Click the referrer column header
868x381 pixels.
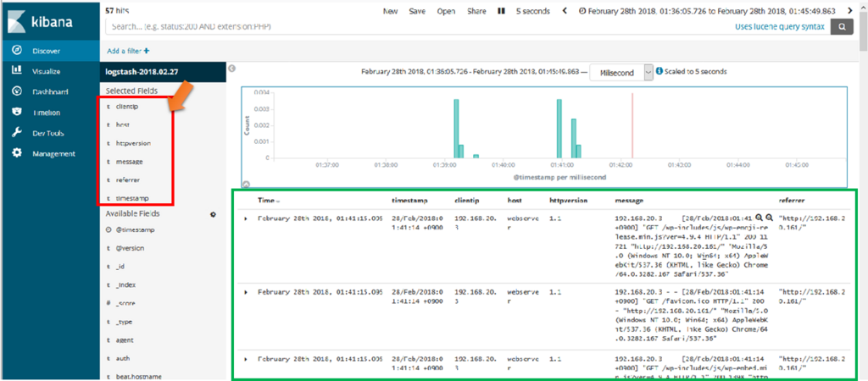[792, 200]
